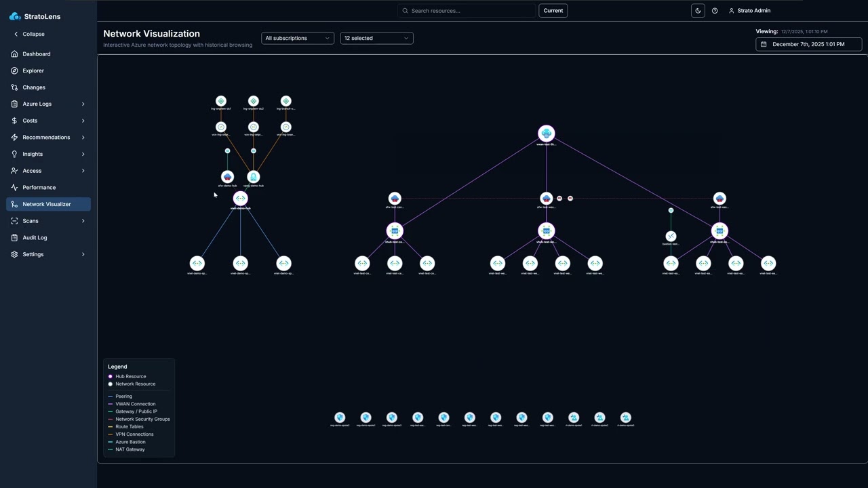The image size is (868, 488).
Task: Open the All subscriptions dropdown
Action: pos(298,38)
